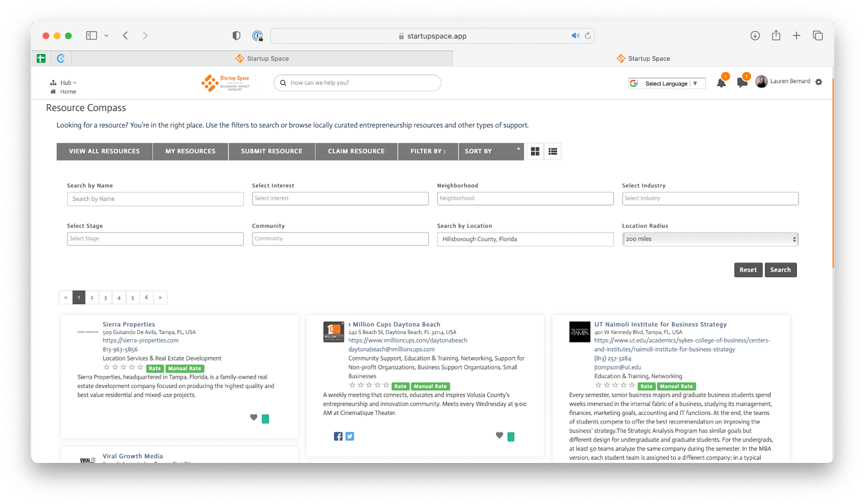Click 1 Million Cups logo thumbnail
This screenshot has width=865, height=504.
[x=334, y=332]
